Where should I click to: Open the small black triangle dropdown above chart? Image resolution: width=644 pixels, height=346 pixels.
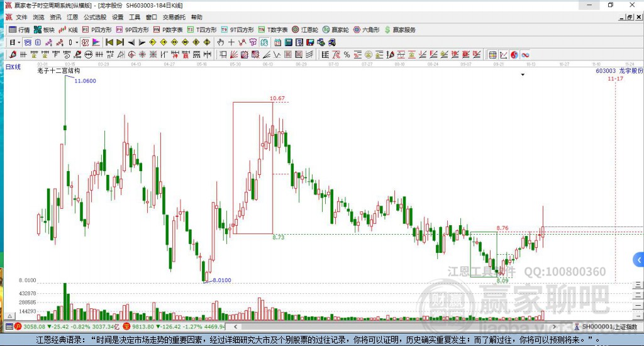click(x=523, y=75)
